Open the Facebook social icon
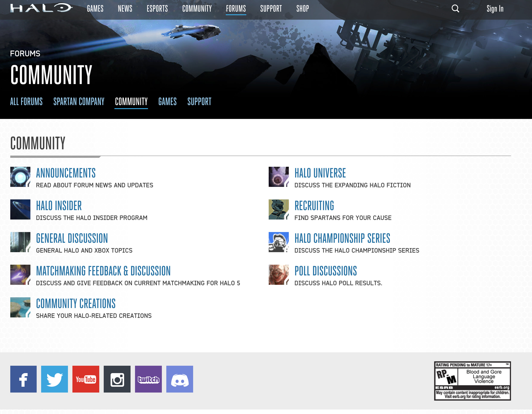The width and height of the screenshot is (532, 414). tap(23, 379)
